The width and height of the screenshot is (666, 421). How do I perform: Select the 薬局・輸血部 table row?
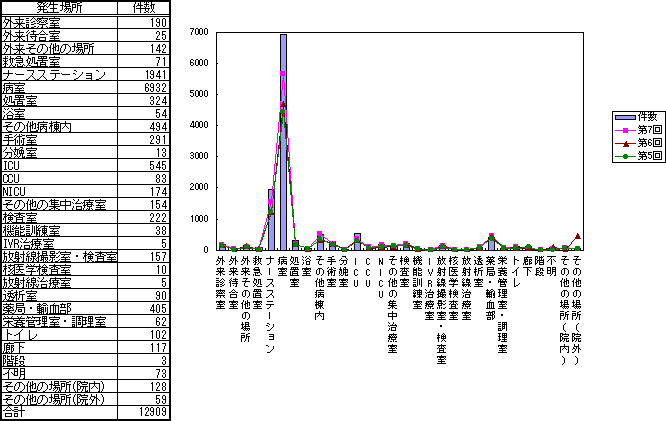point(42,309)
